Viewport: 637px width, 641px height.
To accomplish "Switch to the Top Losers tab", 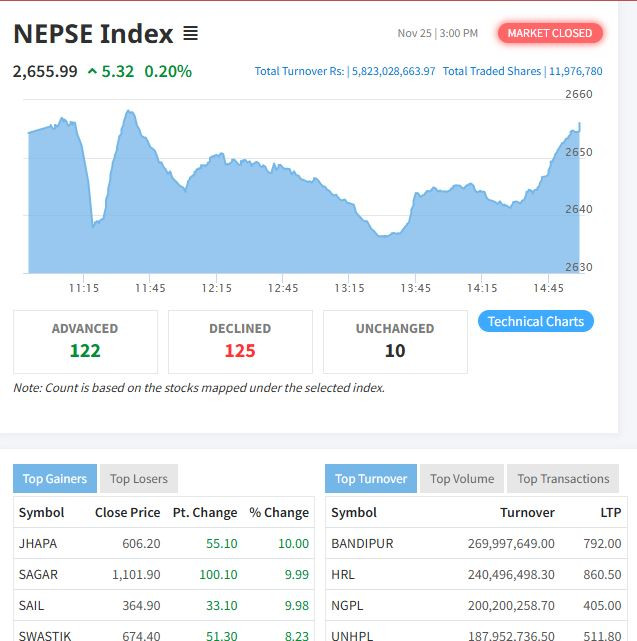I will 140,479.
